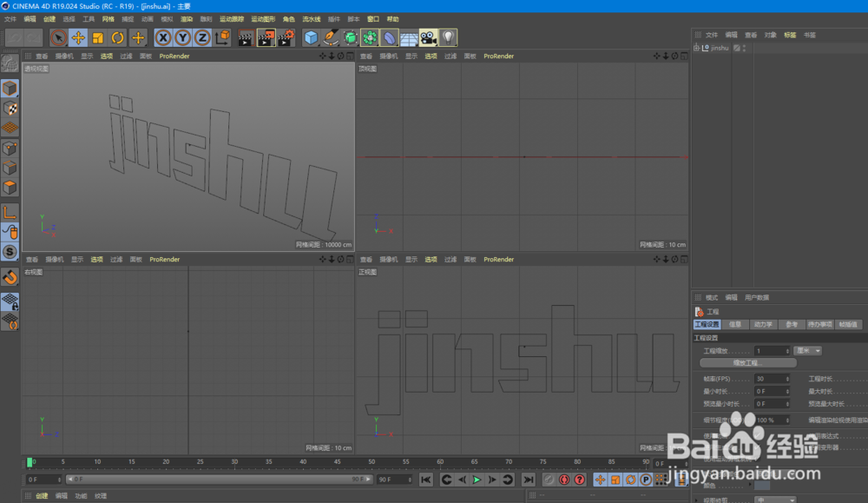
Task: Select the jinshu object in object manager
Action: tap(719, 48)
